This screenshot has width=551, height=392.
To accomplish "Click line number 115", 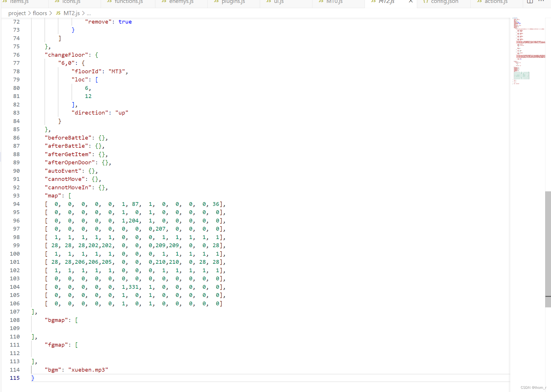I will [15, 378].
